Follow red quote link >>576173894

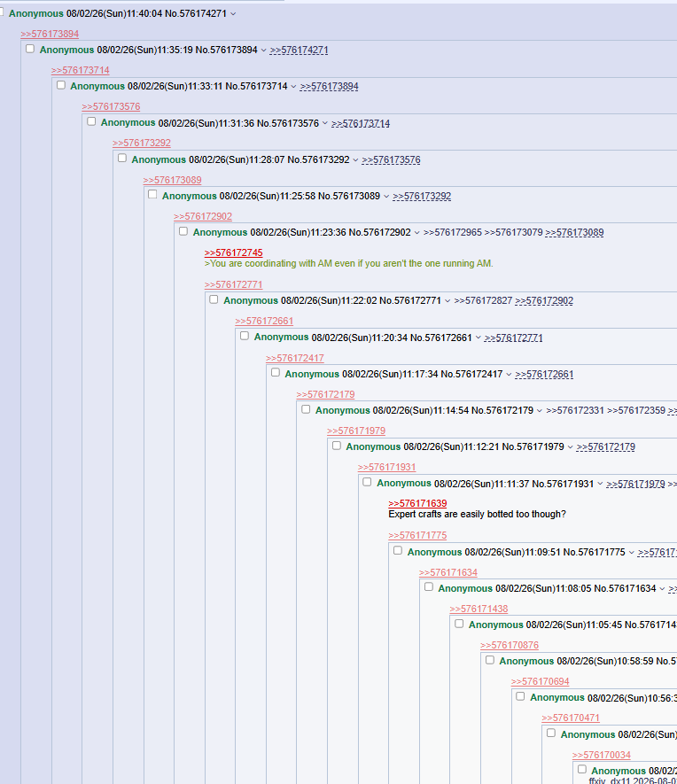point(50,34)
